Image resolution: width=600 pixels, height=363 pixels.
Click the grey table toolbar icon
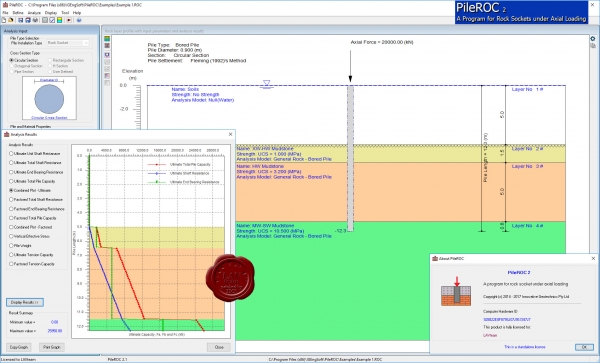pyautogui.click(x=45, y=20)
